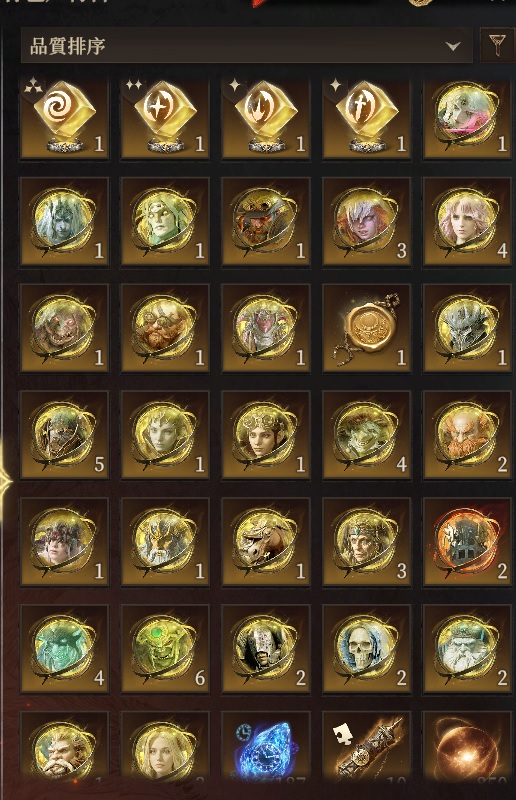Select the gold cube with flame symbol
This screenshot has height=800, width=516.
tap(266, 118)
